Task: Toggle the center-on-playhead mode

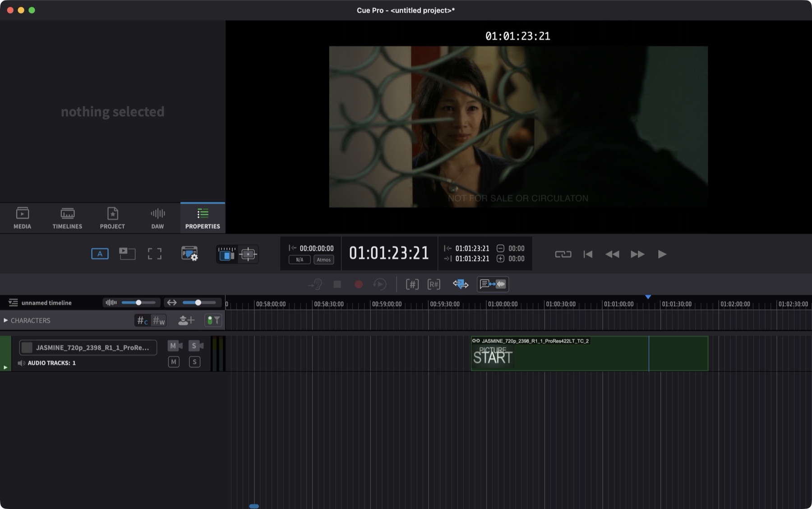Action: point(248,254)
